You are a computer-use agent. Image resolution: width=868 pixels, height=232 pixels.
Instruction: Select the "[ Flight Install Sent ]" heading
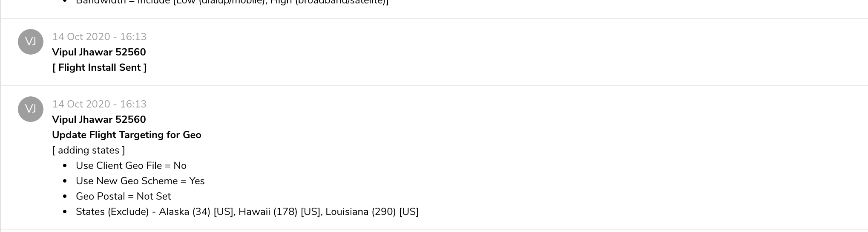pyautogui.click(x=99, y=67)
